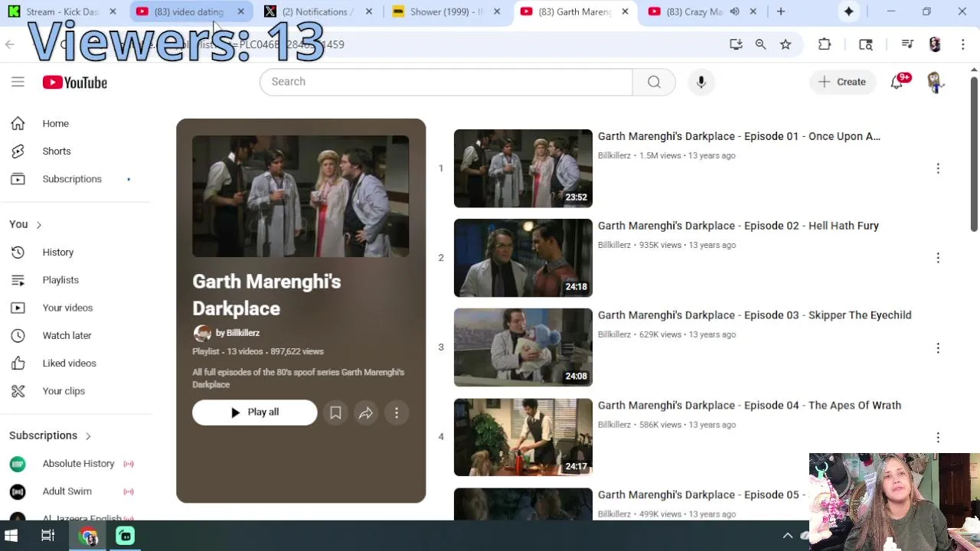Bookmark this page with star icon

coord(786,44)
